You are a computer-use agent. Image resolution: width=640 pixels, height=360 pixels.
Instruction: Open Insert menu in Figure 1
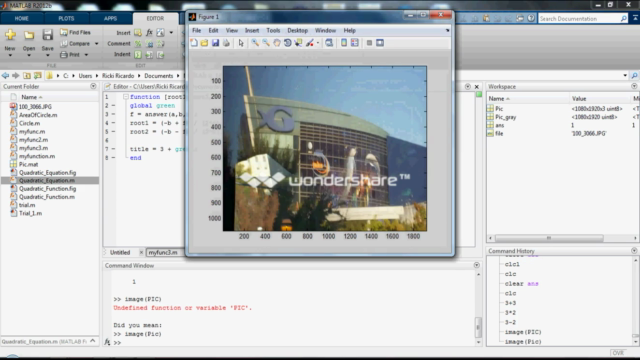(252, 31)
